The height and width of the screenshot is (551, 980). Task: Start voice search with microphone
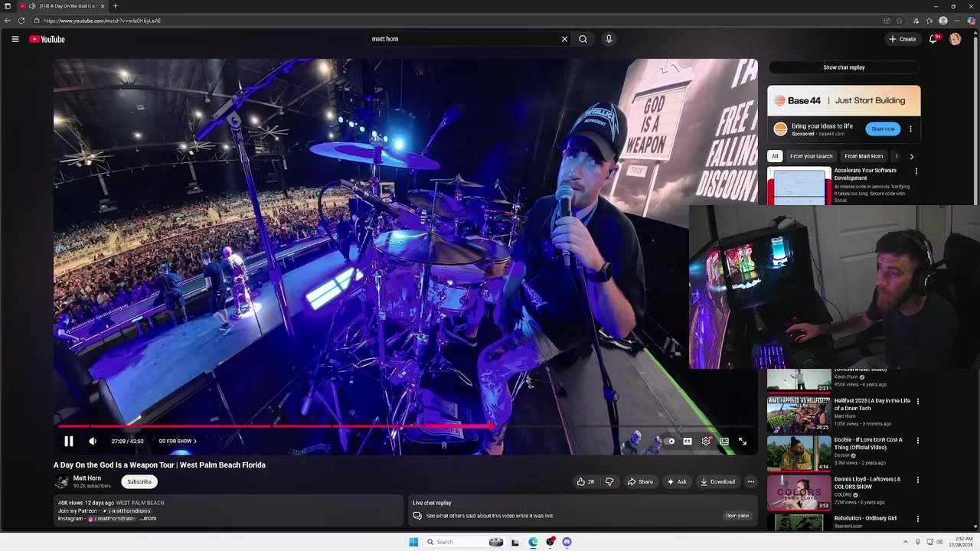[609, 39]
